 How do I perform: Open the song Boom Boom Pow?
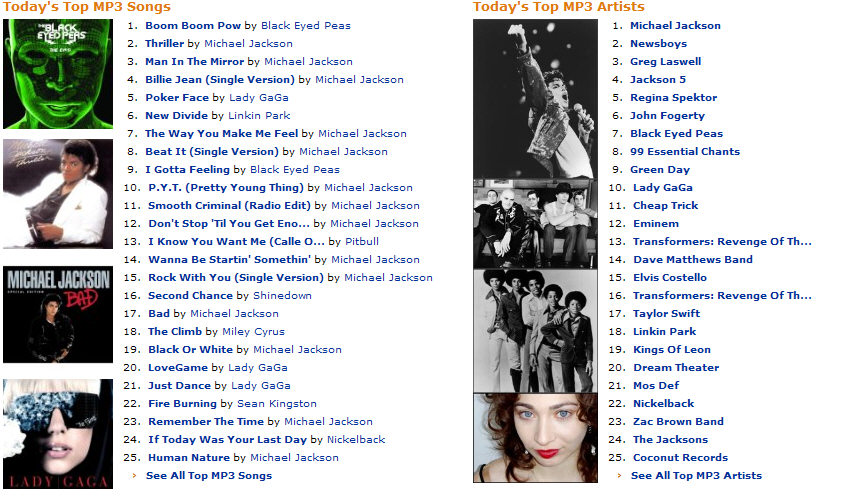coord(193,26)
